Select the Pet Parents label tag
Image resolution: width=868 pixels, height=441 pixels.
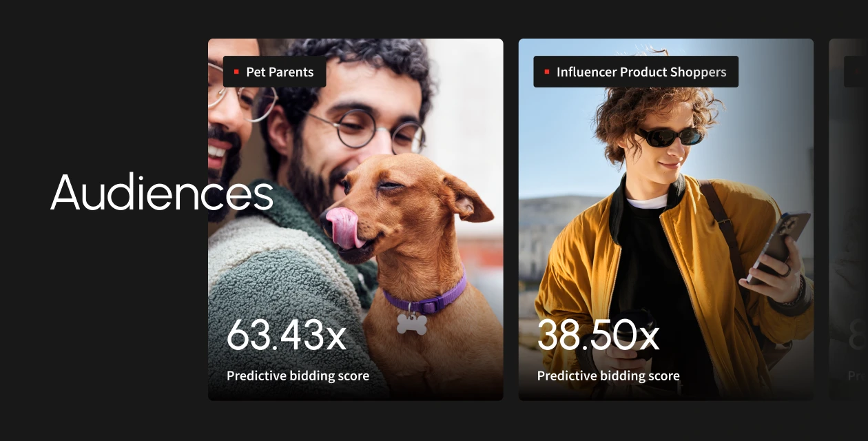click(274, 72)
